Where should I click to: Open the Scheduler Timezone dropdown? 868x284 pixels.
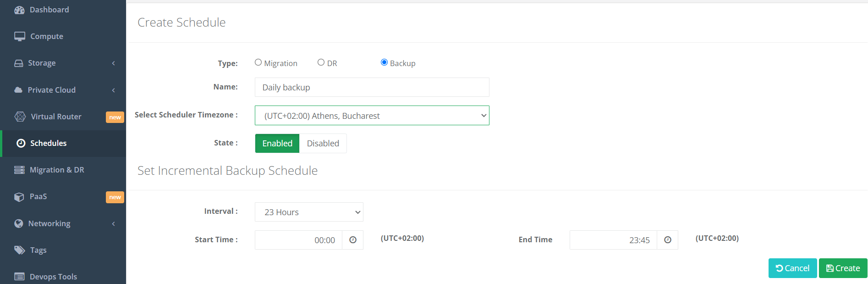[x=372, y=116]
